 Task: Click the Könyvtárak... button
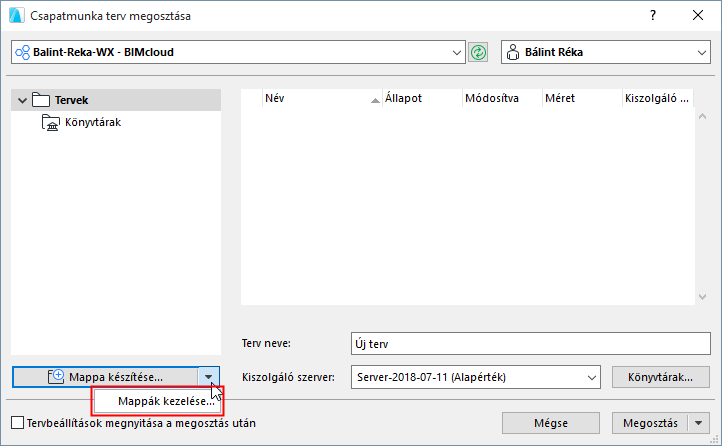tap(660, 377)
